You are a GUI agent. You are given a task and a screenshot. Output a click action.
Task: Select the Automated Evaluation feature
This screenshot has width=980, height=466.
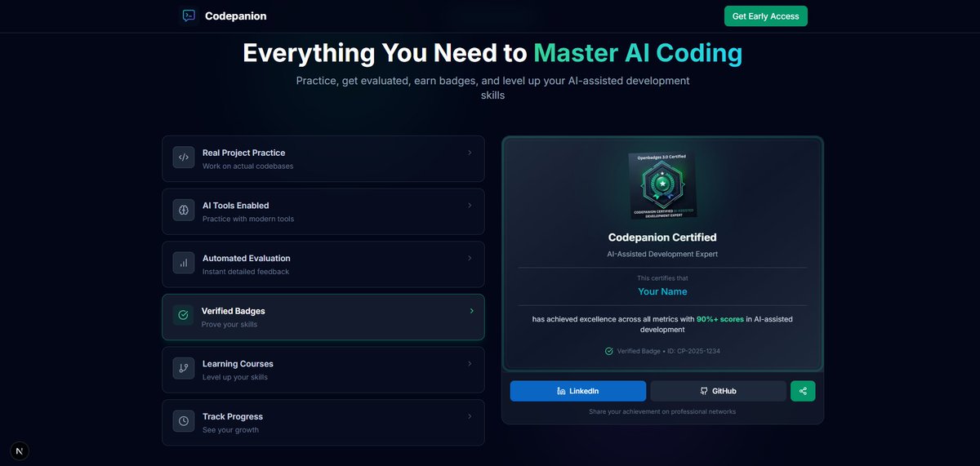tap(323, 264)
